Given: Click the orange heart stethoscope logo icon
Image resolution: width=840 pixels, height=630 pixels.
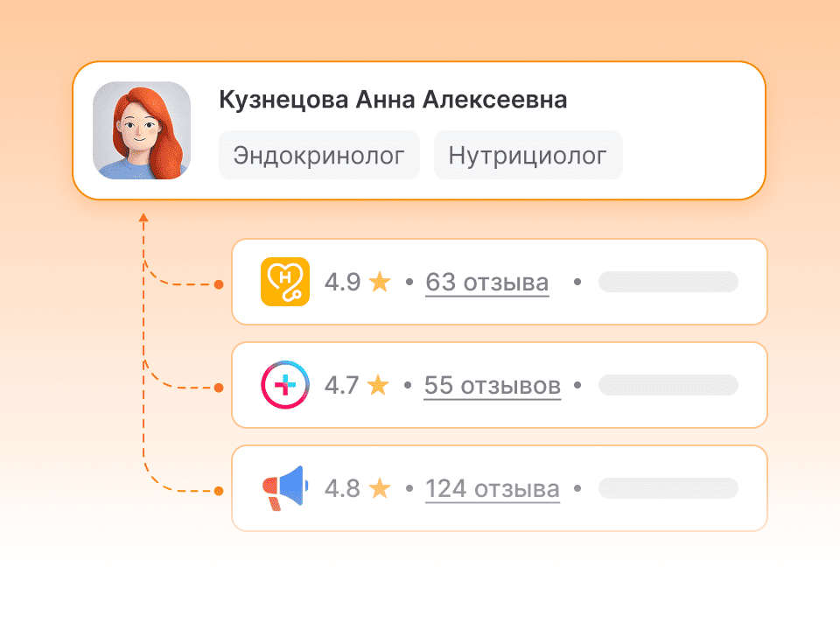Looking at the screenshot, I should (285, 282).
